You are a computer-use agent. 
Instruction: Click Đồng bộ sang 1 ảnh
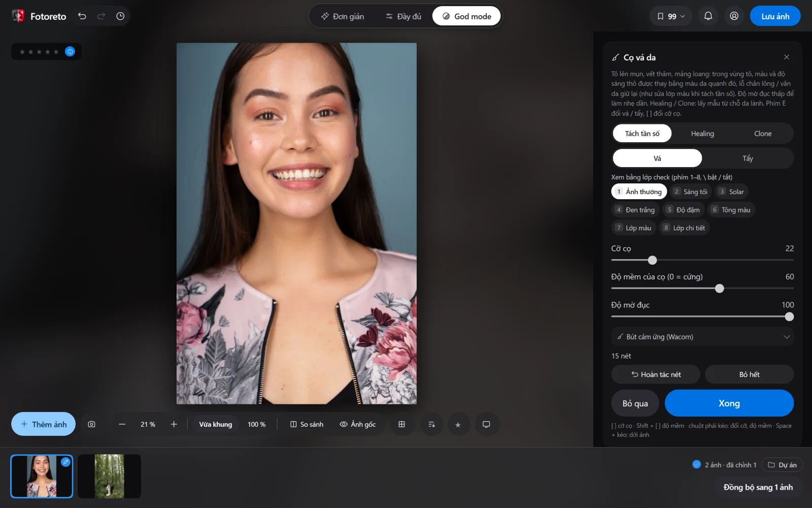coord(758,487)
